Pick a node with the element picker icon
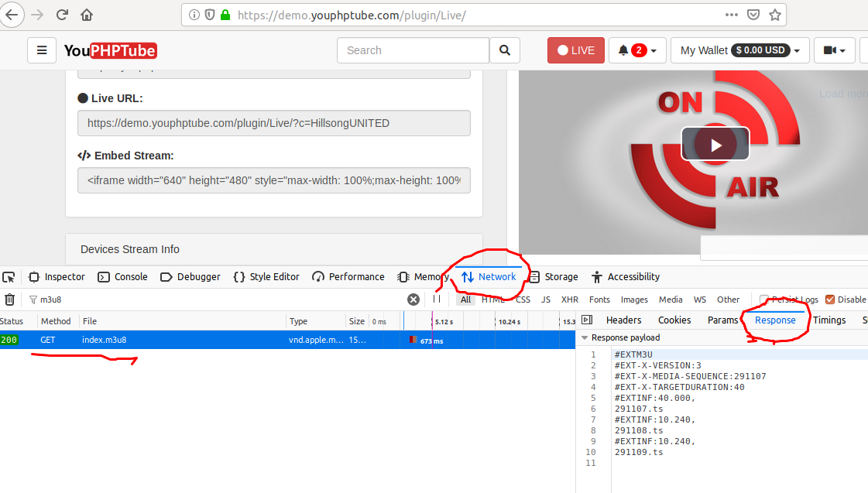The image size is (868, 493). 9,276
